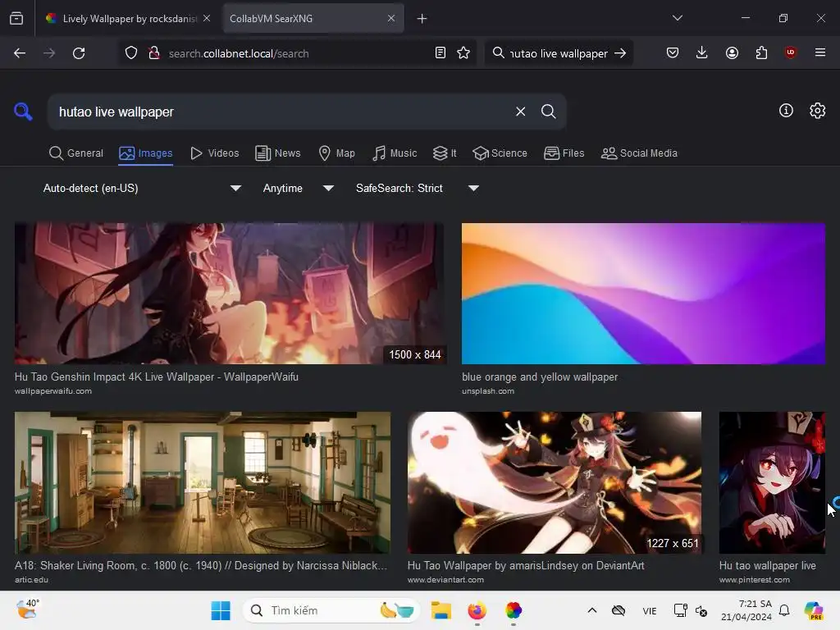840x630 pixels.
Task: Open the tracking protection shield icon
Action: pos(131,53)
